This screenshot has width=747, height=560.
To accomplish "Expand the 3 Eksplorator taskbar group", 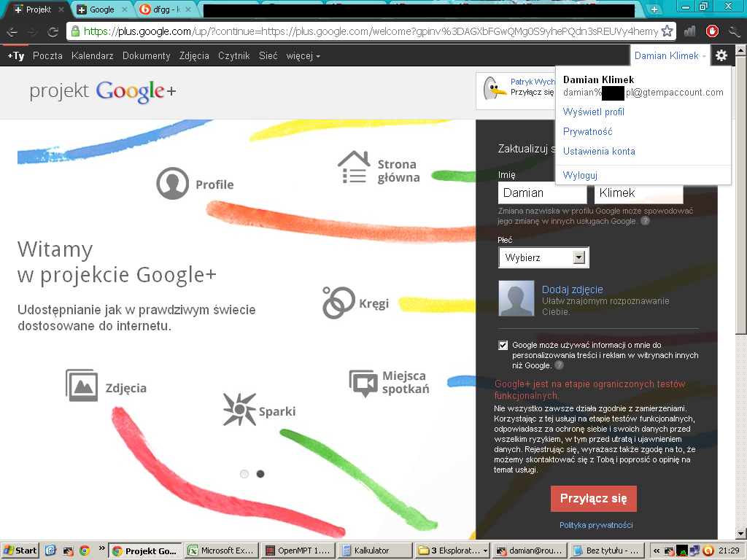I will click(x=452, y=551).
